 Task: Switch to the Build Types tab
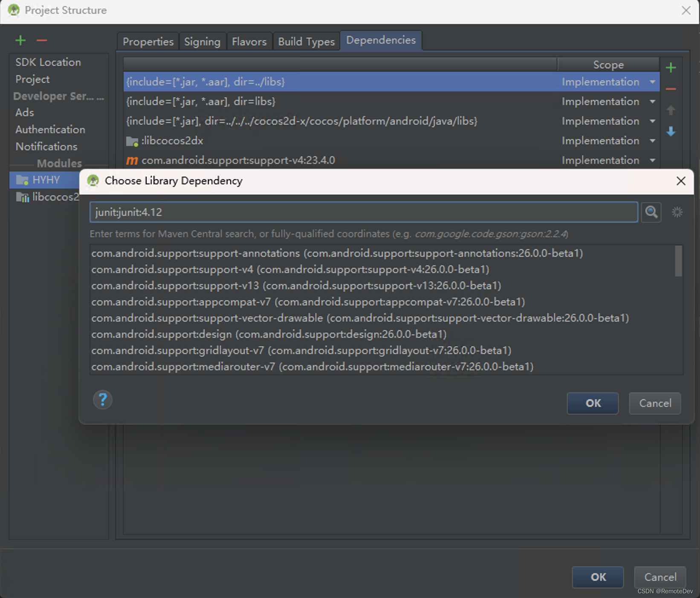pos(306,41)
